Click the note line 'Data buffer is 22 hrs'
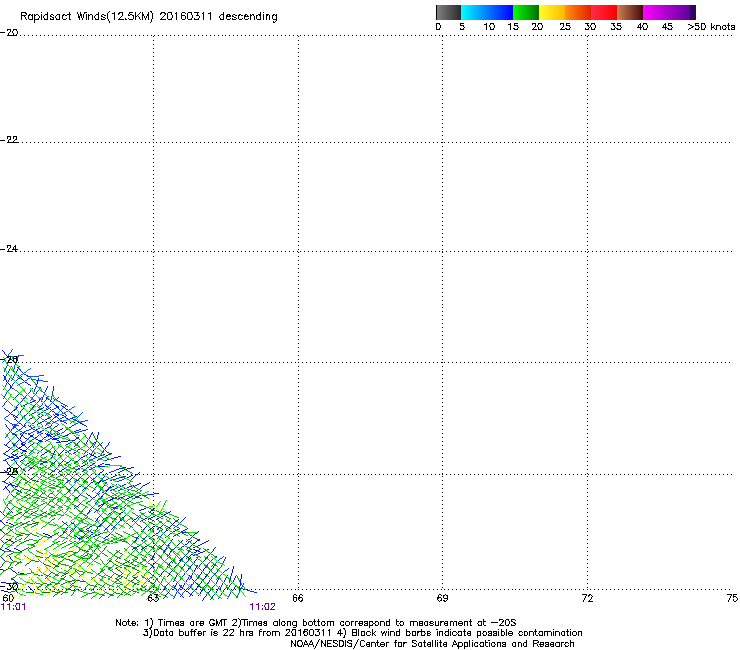The height and width of the screenshot is (650, 740). coord(362,633)
